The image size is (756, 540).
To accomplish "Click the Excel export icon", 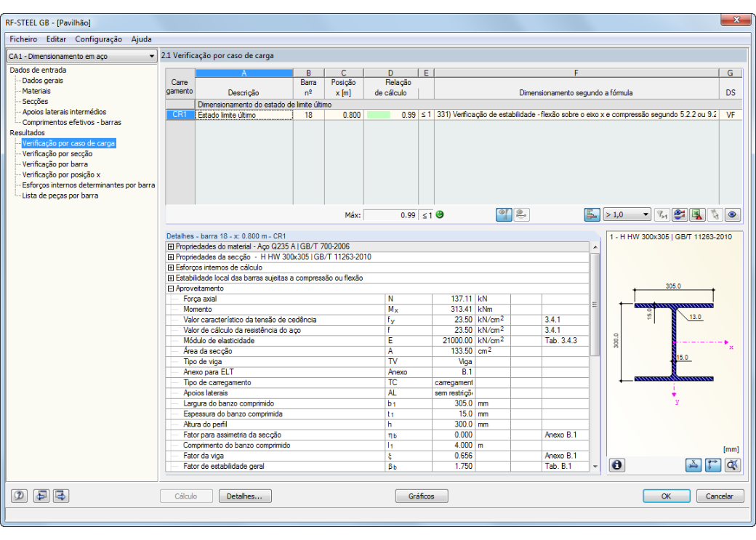I will pyautogui.click(x=697, y=214).
